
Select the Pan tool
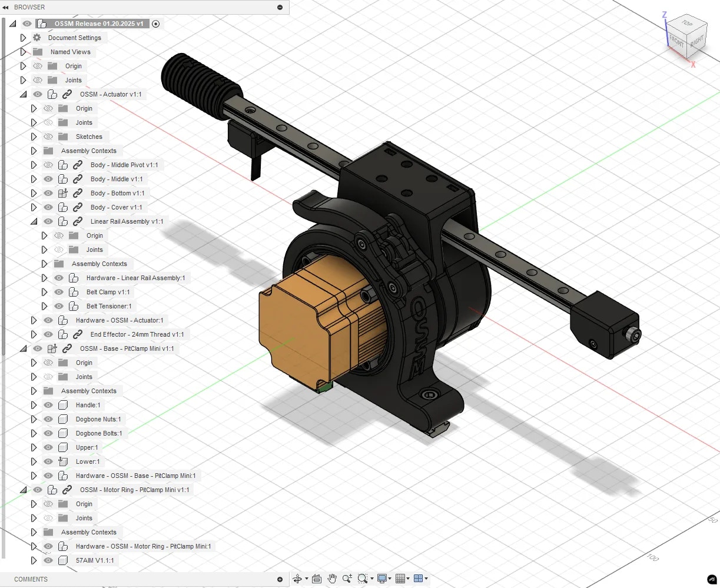click(331, 579)
